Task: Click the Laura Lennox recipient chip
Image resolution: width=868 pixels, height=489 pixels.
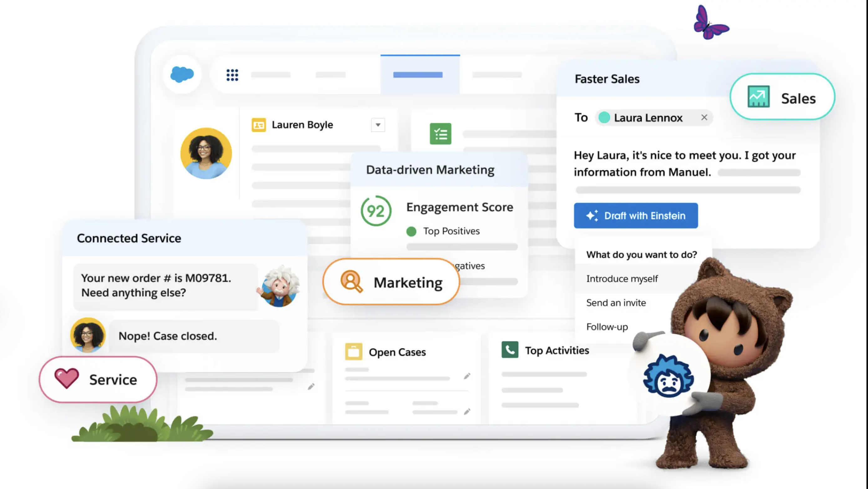Action: coord(654,118)
